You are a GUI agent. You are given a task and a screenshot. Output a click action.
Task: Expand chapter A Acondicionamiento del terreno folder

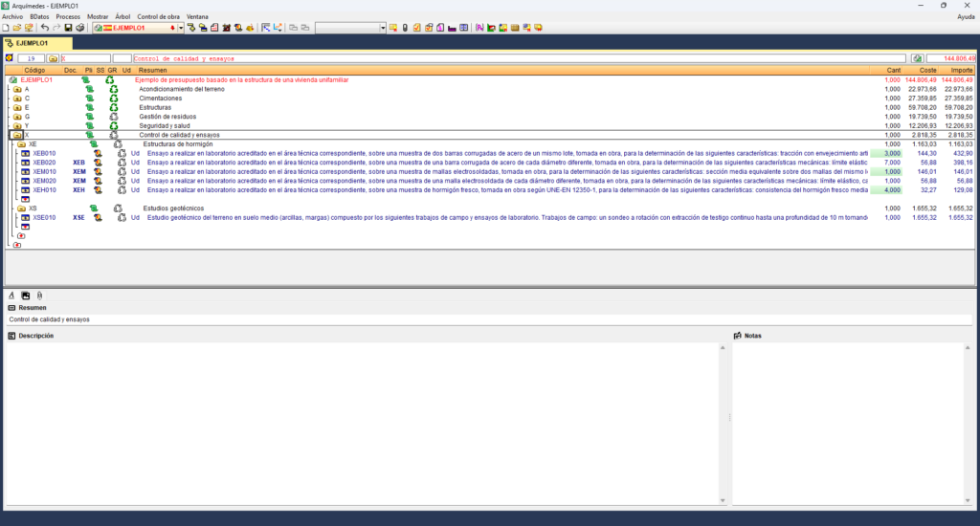[x=17, y=89]
